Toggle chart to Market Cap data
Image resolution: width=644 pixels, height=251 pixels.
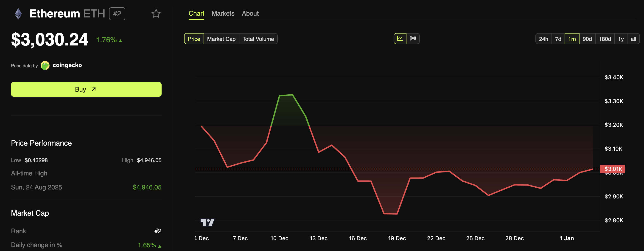[x=221, y=39]
